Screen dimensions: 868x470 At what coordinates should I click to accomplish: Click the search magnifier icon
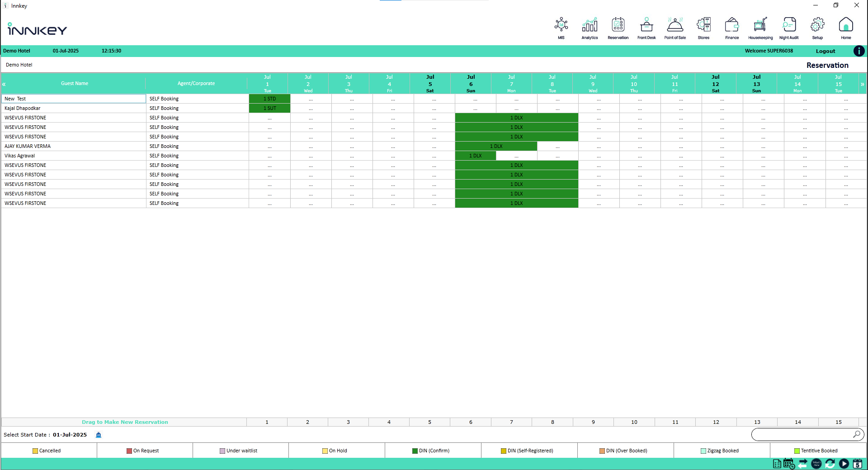click(856, 434)
